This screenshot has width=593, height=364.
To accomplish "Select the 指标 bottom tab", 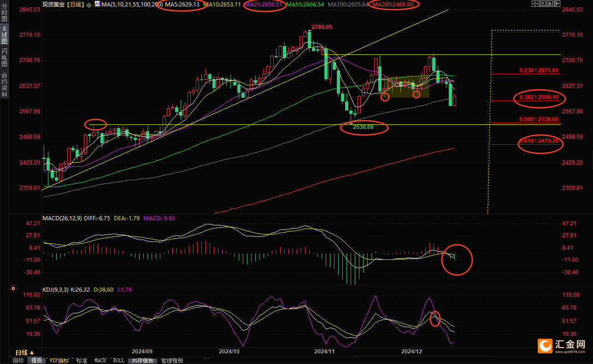I will pos(18,360).
